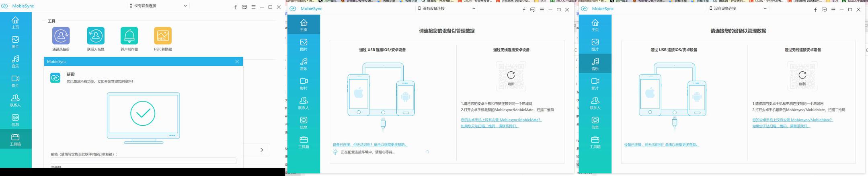Open 图片 in the right window

point(595,44)
